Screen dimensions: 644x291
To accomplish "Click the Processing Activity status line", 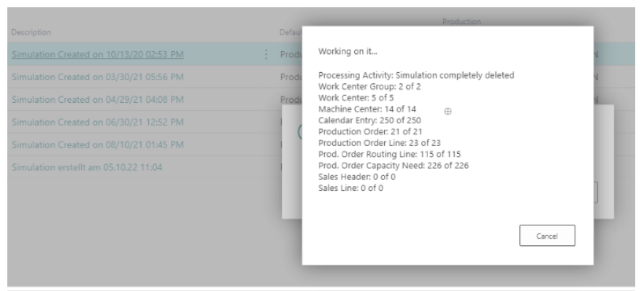I will 416,75.
